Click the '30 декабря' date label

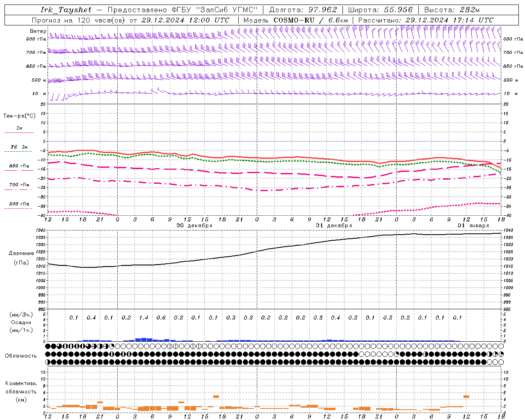pos(194,226)
